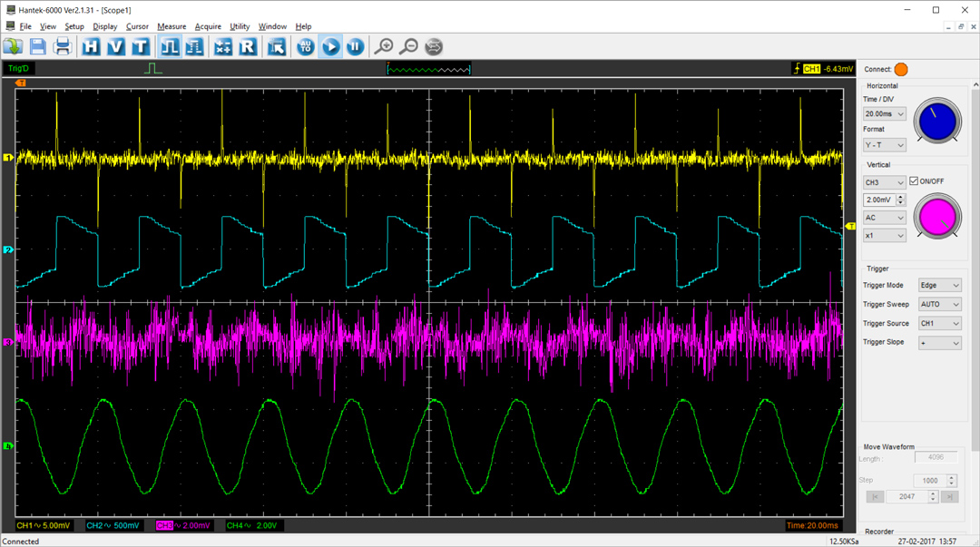980x547 pixels.
Task: Click the math calculator toolbar icon
Action: [222, 46]
